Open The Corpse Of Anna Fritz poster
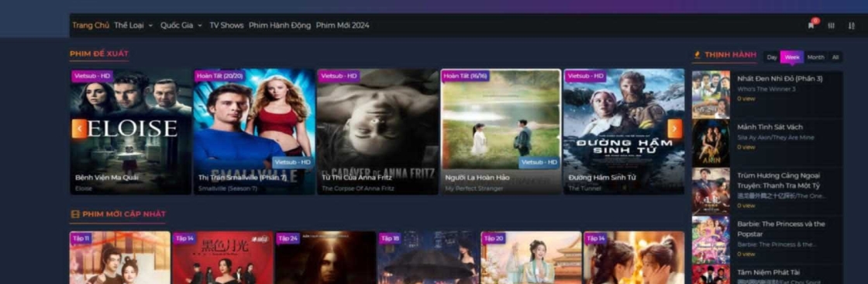 [x=378, y=131]
